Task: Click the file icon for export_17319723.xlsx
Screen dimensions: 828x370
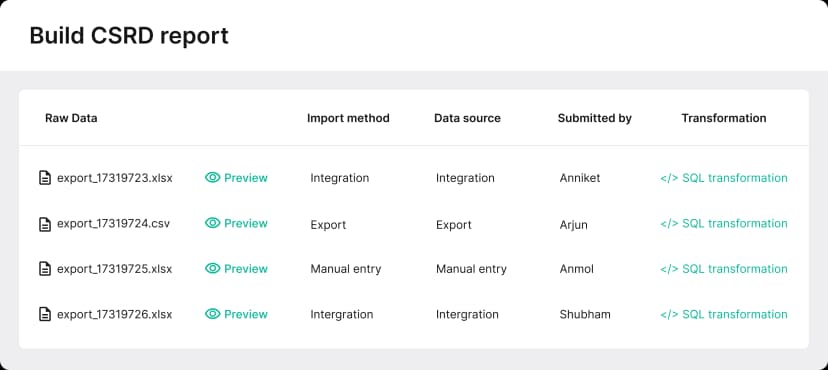Action: (45, 178)
